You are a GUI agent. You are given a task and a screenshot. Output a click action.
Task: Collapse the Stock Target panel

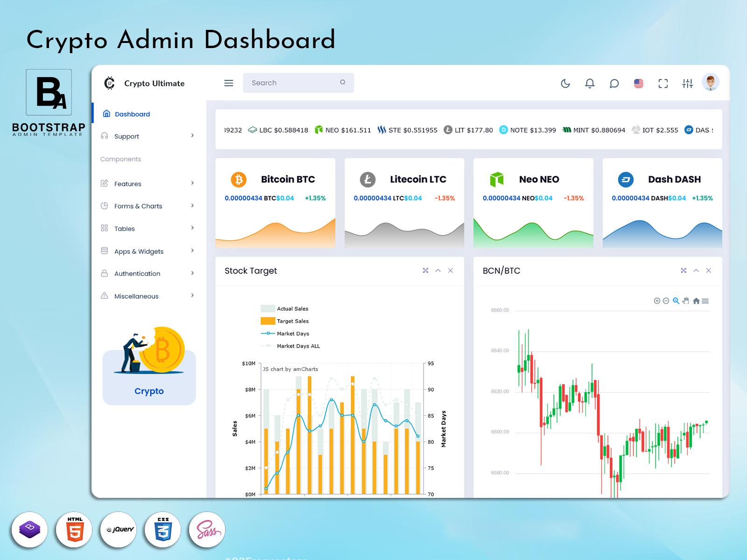point(438,271)
